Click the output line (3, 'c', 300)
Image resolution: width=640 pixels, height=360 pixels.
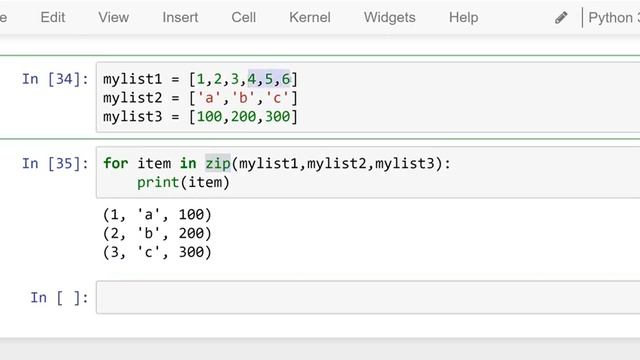(157, 252)
